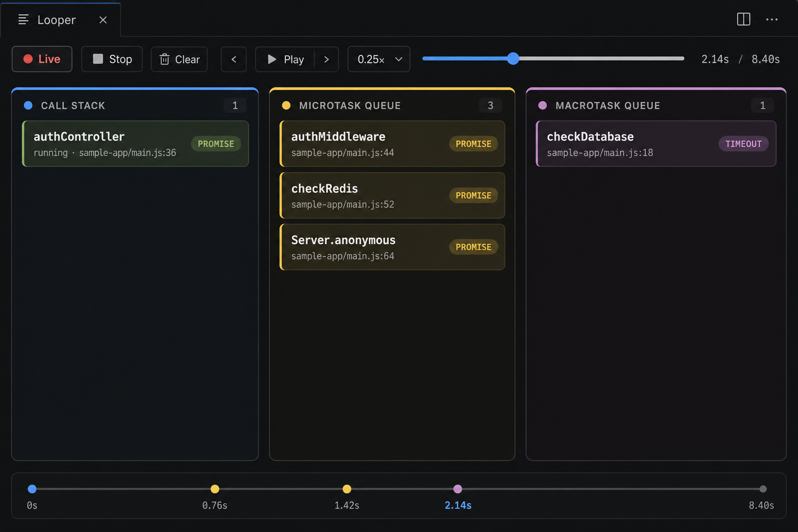Select the authController call stack card
Screen dimensions: 798x532
coord(136,144)
